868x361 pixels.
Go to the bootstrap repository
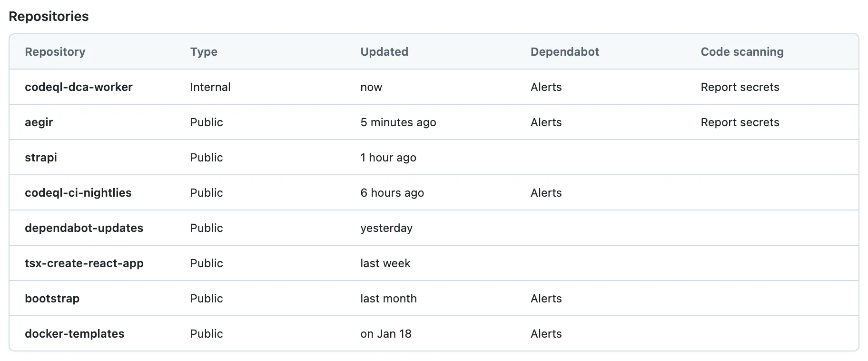coord(52,299)
